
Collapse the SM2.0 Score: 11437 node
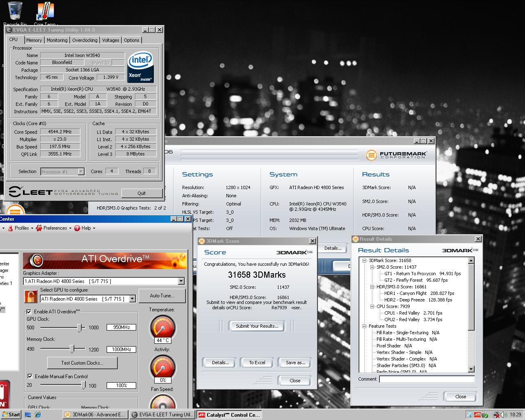coord(372,267)
